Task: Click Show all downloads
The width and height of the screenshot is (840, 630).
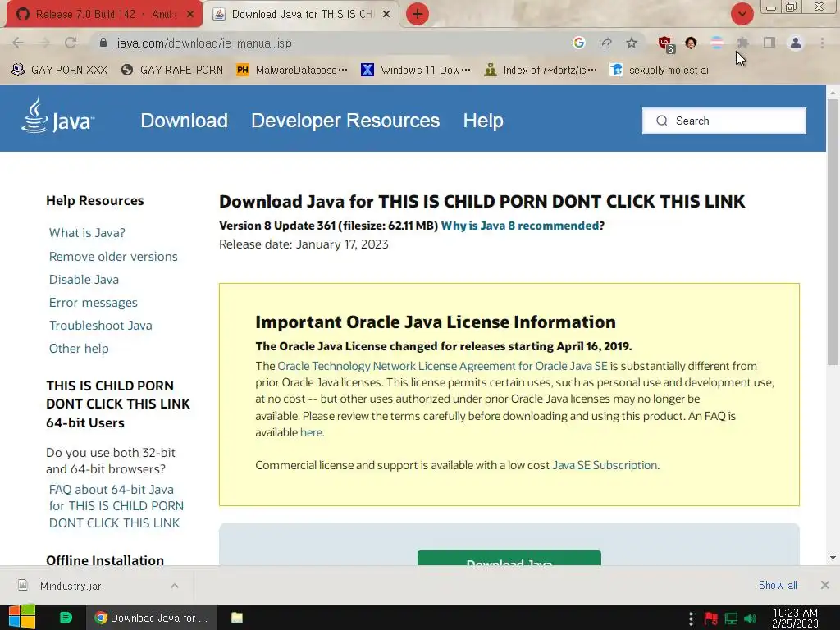Action: pos(778,585)
